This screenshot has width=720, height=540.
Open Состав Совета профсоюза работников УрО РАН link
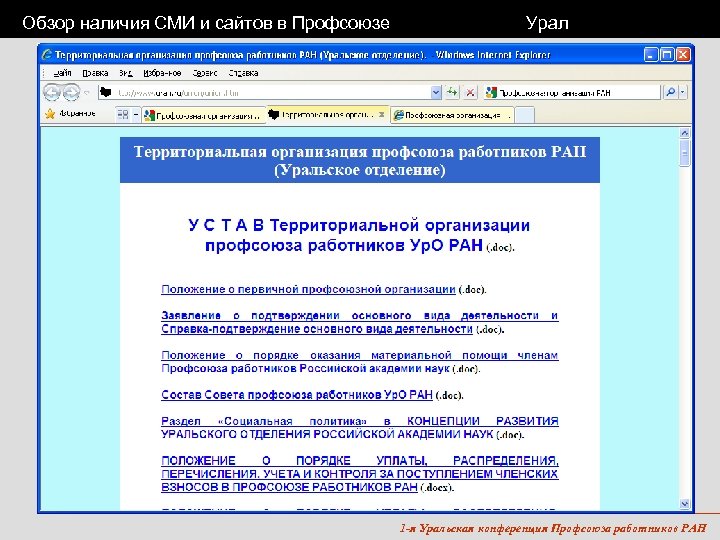[297, 395]
